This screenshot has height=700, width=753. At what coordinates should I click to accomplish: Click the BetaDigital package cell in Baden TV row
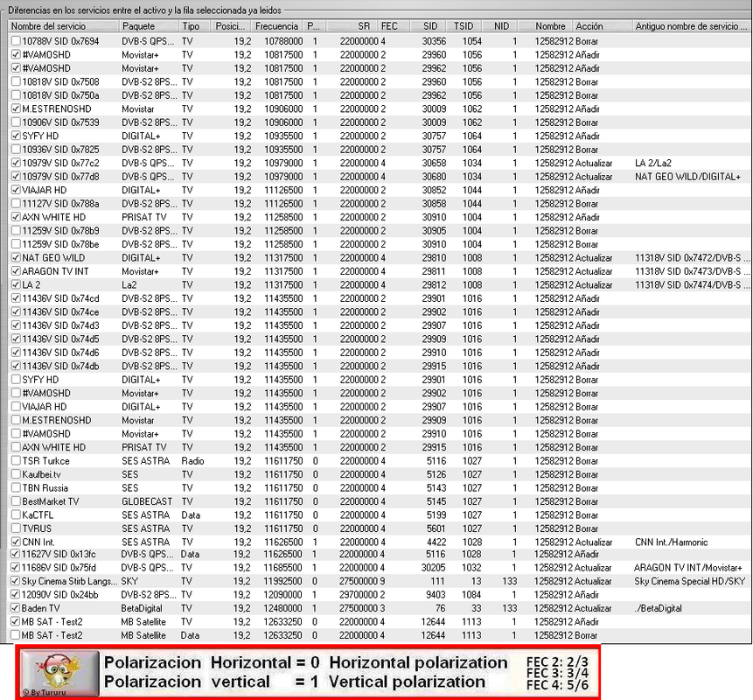(141, 608)
